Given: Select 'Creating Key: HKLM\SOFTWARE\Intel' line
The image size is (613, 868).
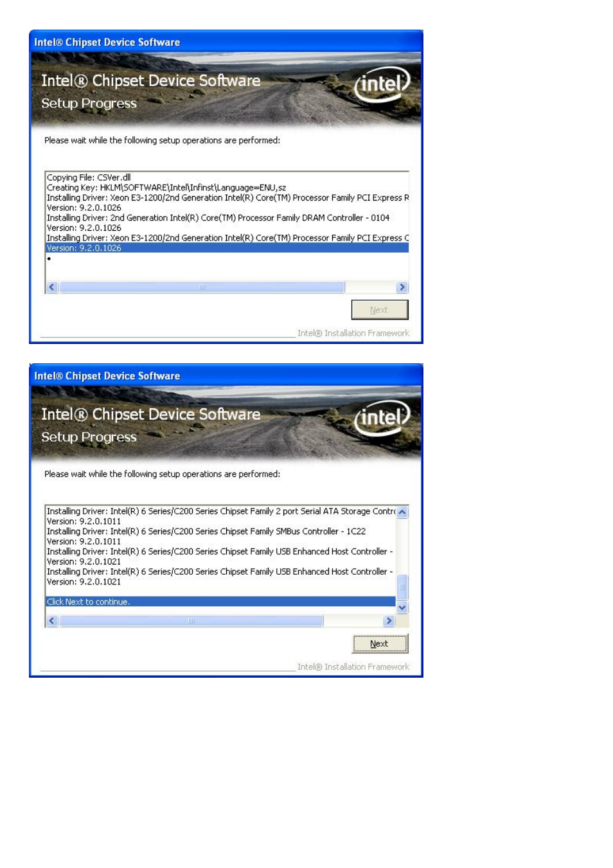Looking at the screenshot, I should click(x=166, y=188).
